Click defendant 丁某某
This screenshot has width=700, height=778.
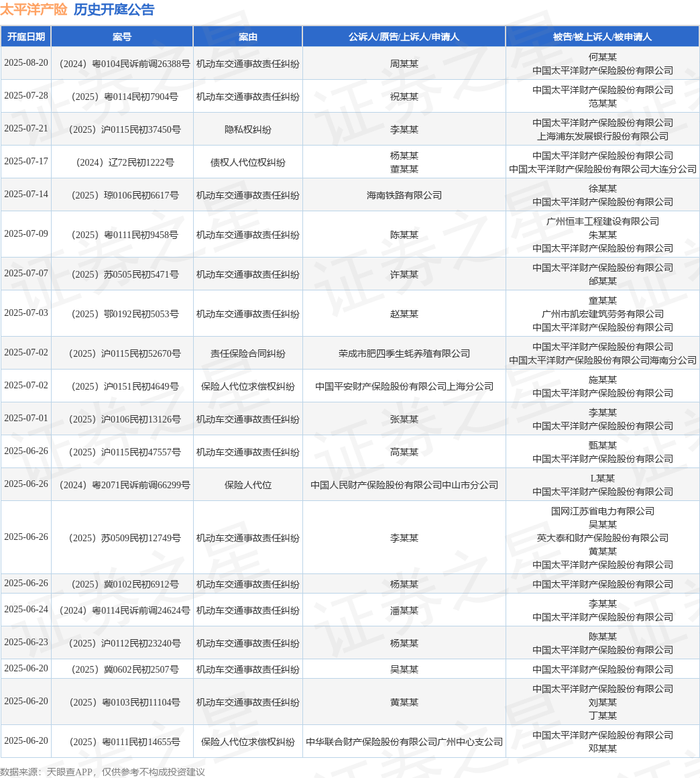point(602,716)
